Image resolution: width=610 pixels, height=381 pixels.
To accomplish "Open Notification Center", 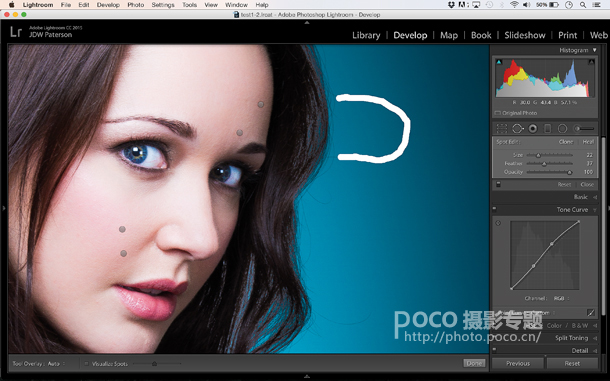I will [x=596, y=5].
